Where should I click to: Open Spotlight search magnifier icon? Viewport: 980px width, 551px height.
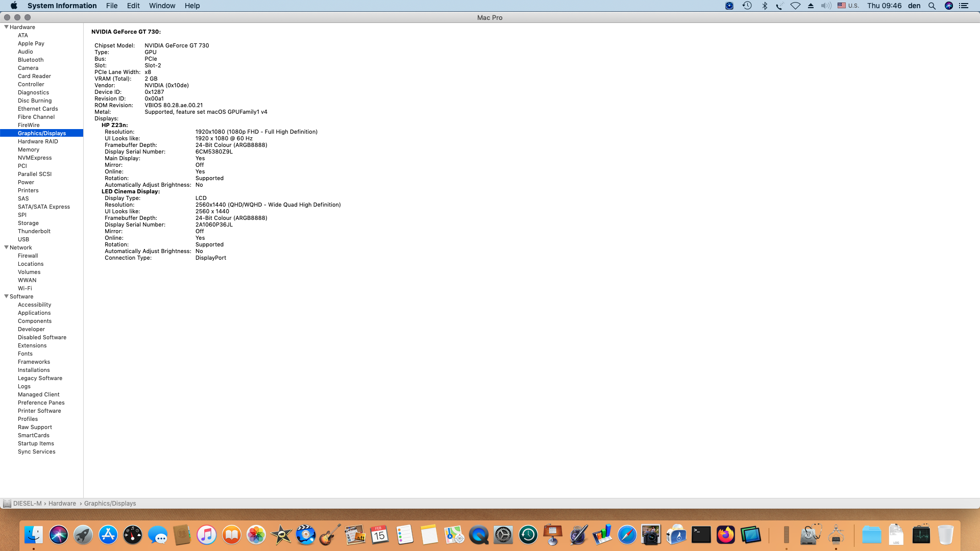[x=932, y=6]
